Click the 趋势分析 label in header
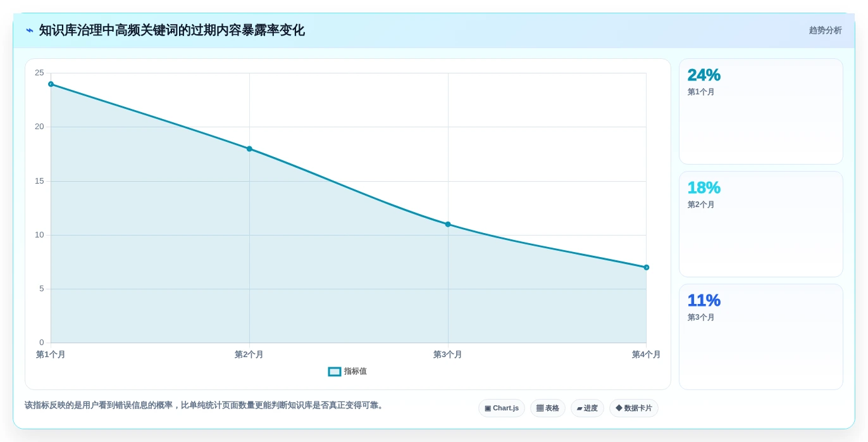 [x=825, y=30]
